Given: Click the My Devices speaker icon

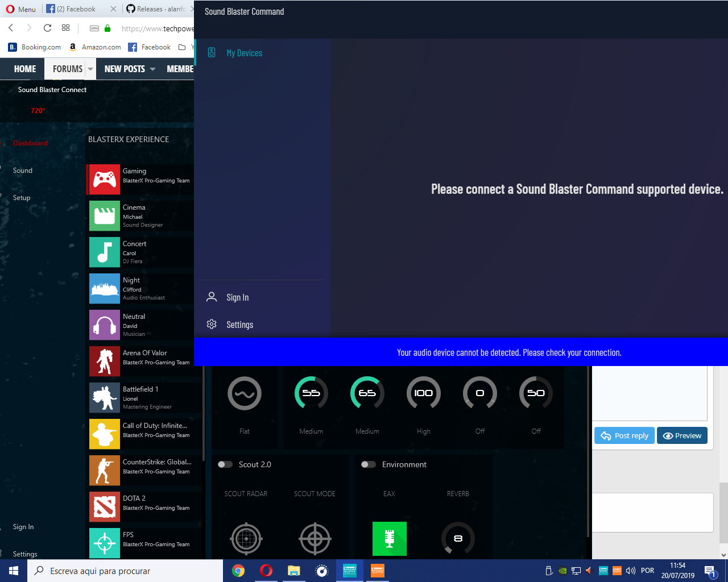Looking at the screenshot, I should pyautogui.click(x=212, y=52).
